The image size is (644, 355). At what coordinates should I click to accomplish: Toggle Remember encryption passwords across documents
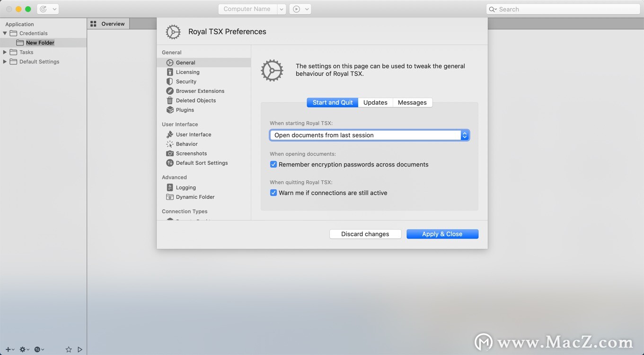(273, 164)
